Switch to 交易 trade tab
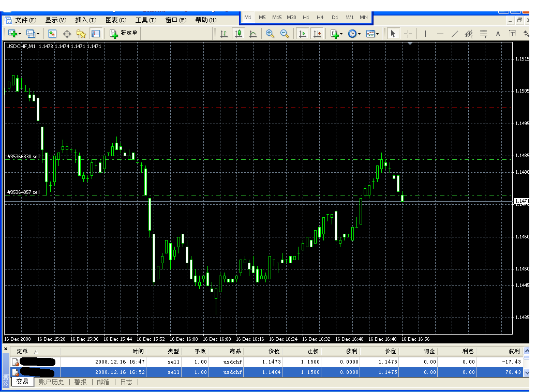Image resolution: width=536 pixels, height=392 pixels. point(23,382)
